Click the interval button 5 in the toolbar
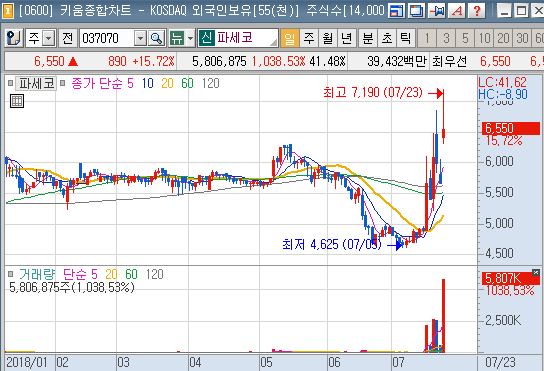This screenshot has height=371, width=544. point(465,38)
